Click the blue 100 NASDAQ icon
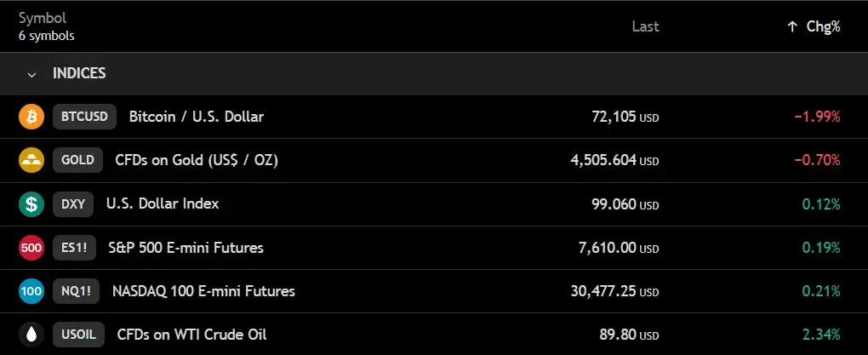868x355 pixels. [x=31, y=291]
